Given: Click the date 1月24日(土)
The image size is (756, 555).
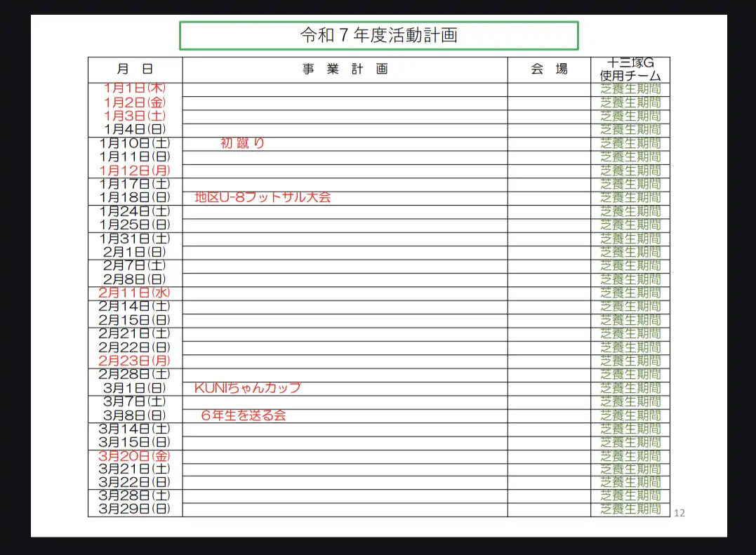Looking at the screenshot, I should [x=135, y=211].
